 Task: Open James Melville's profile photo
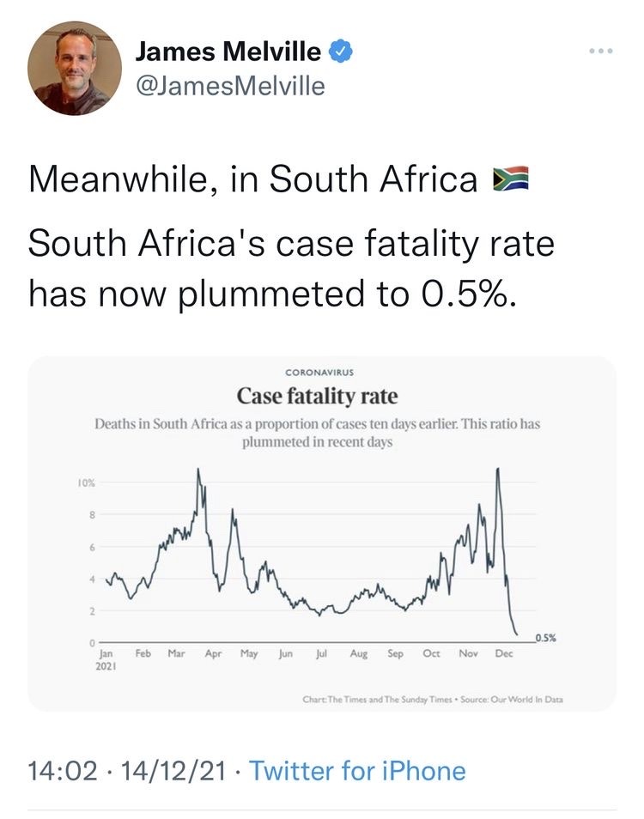pyautogui.click(x=75, y=68)
